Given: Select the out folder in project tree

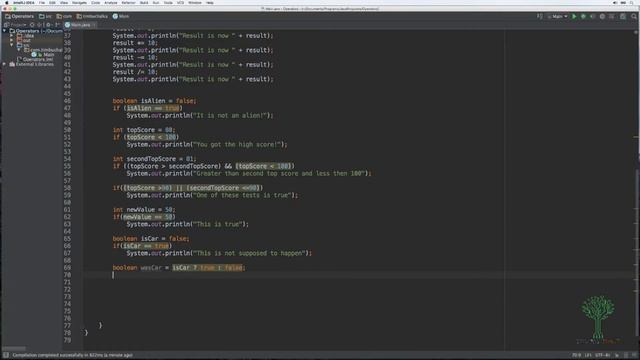Looking at the screenshot, I should [24, 40].
